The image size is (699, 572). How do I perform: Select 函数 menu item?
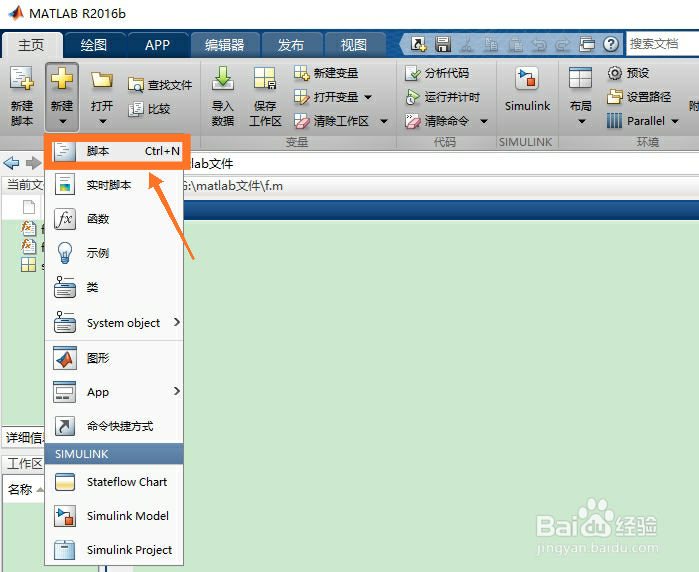click(114, 219)
